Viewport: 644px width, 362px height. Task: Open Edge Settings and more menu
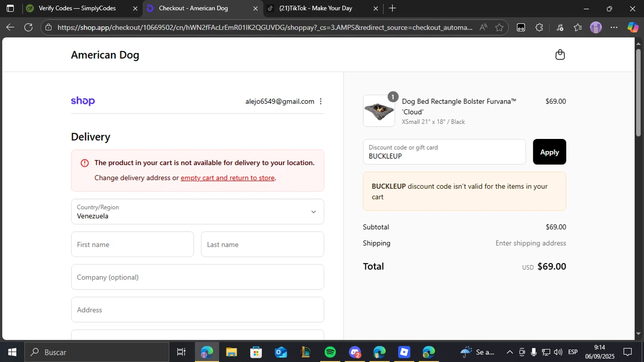pos(614,27)
